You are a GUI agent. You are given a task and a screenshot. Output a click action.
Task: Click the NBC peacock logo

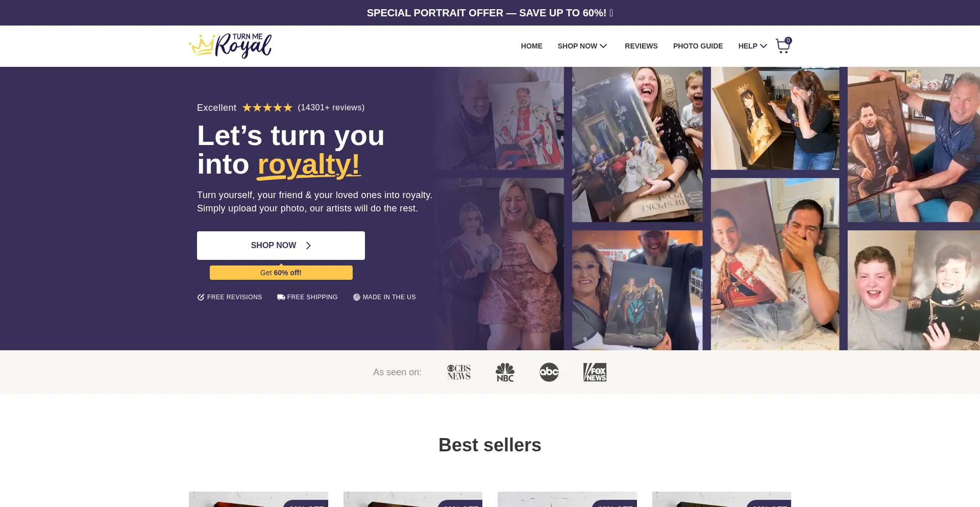click(x=505, y=372)
